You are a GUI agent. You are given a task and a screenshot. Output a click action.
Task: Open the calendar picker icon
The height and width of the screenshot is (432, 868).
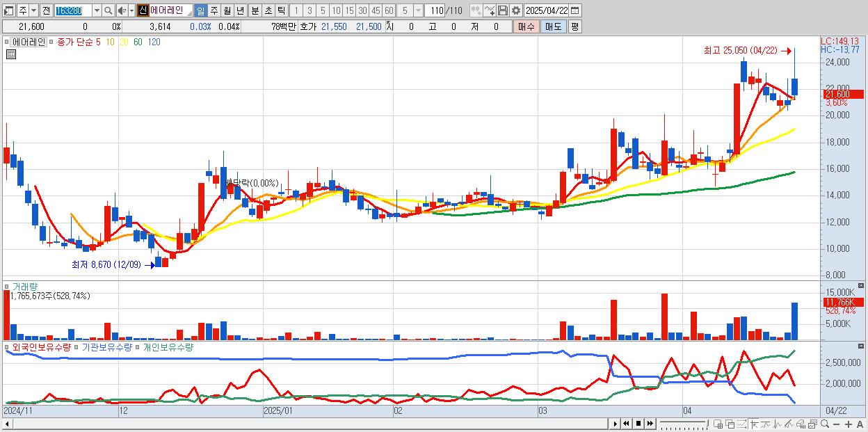click(x=575, y=11)
